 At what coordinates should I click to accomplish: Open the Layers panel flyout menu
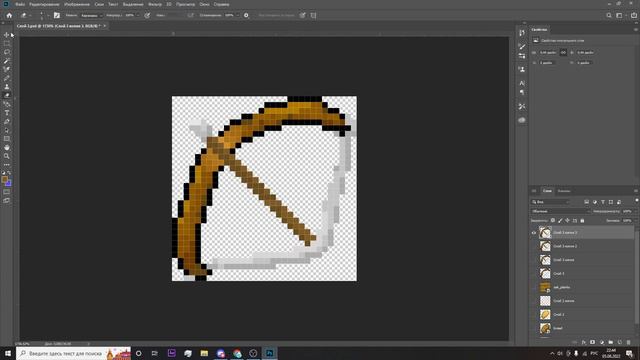636,191
